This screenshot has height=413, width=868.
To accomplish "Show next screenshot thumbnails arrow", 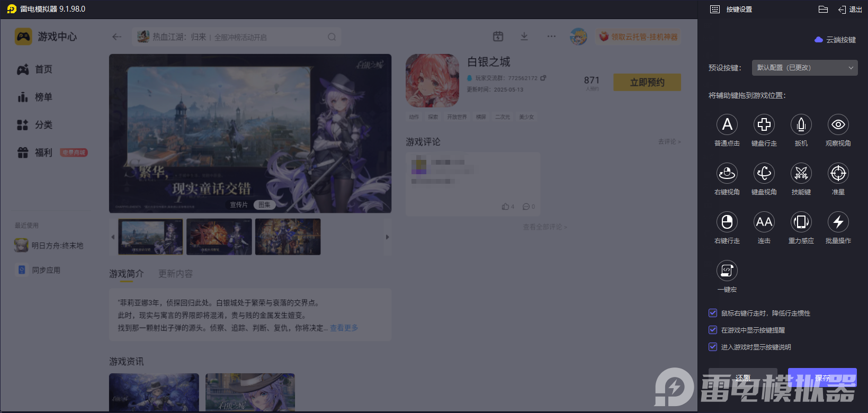I will (387, 237).
